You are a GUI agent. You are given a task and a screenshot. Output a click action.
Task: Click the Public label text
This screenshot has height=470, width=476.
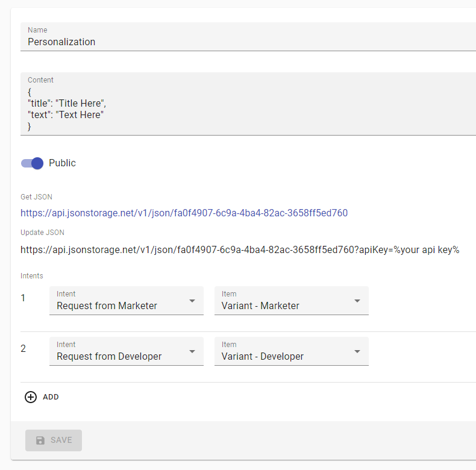click(x=62, y=163)
